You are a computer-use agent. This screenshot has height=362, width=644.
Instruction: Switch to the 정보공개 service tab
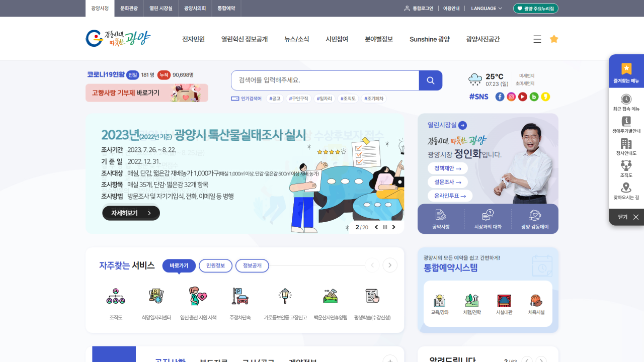coord(252,265)
